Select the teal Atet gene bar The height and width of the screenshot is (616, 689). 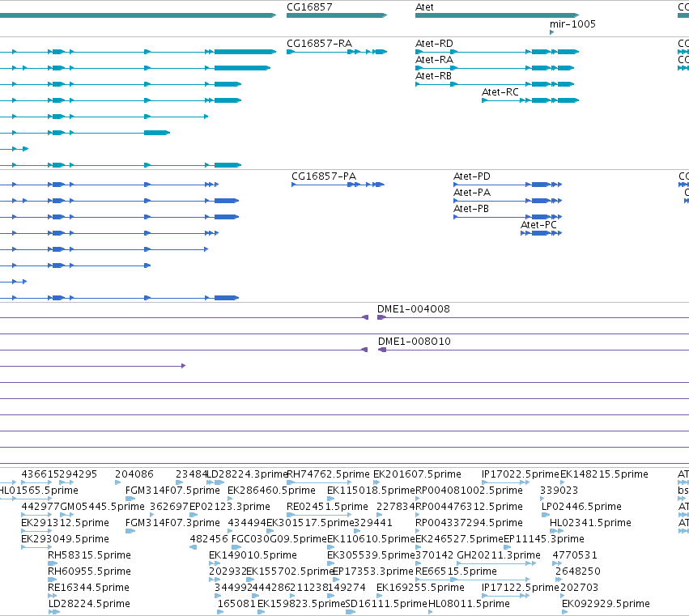[497, 15]
